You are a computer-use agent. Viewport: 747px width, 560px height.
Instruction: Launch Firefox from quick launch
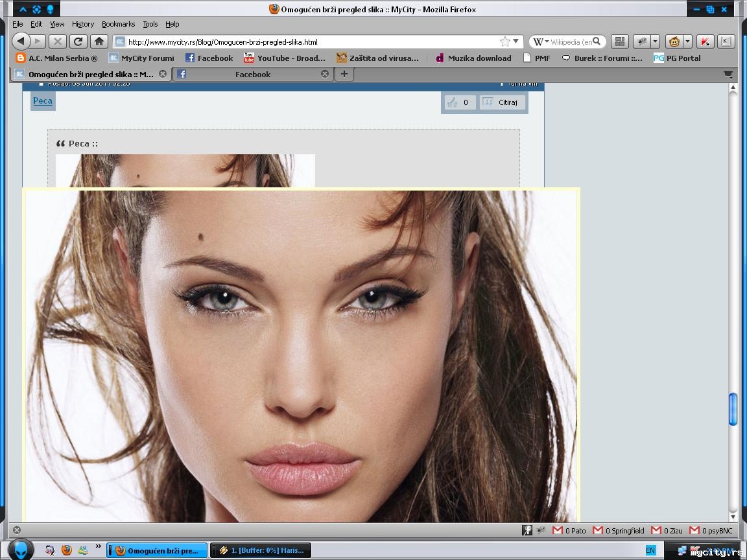(x=66, y=550)
